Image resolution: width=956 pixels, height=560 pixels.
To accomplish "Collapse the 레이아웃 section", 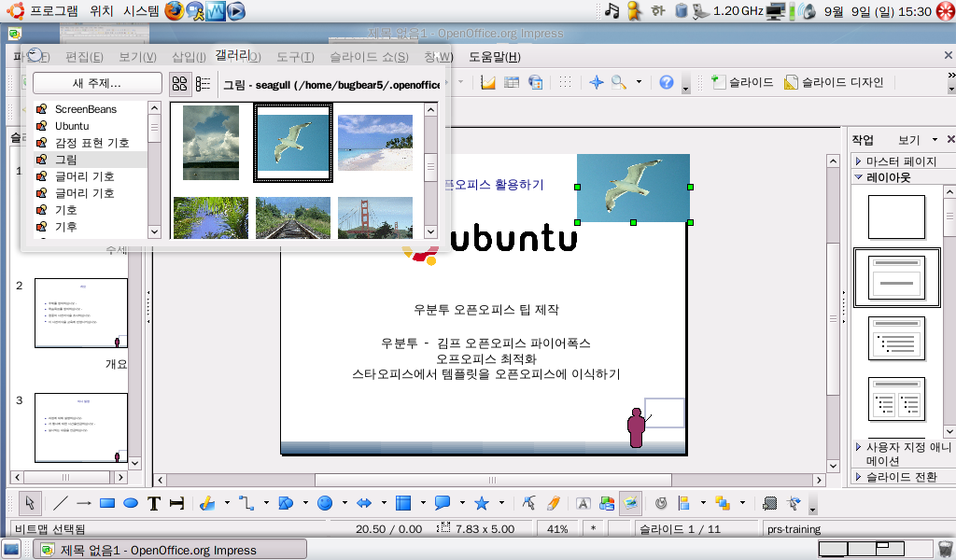I will click(x=859, y=177).
